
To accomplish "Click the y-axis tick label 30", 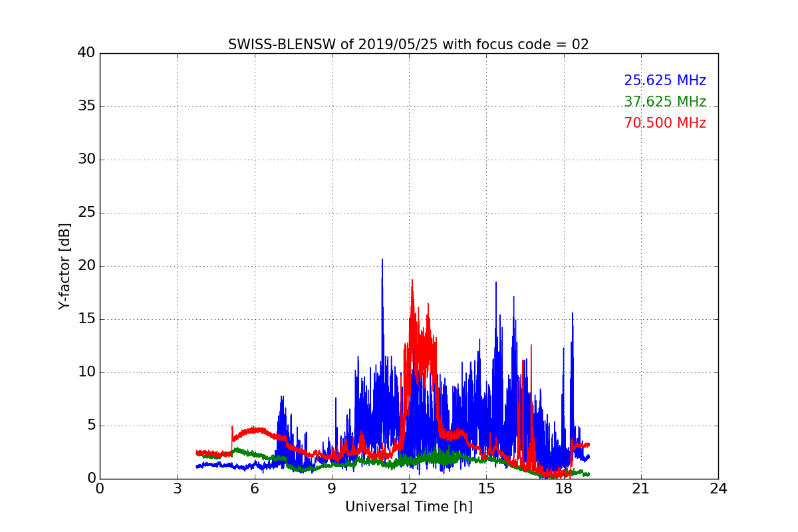I will click(86, 160).
